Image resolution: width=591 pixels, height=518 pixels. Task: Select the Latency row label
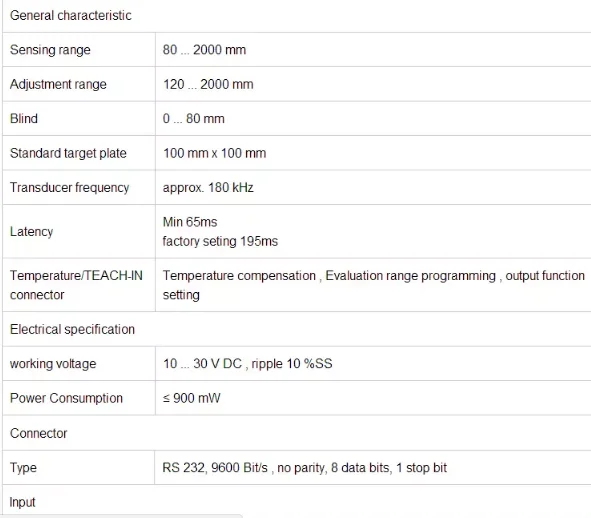point(31,231)
